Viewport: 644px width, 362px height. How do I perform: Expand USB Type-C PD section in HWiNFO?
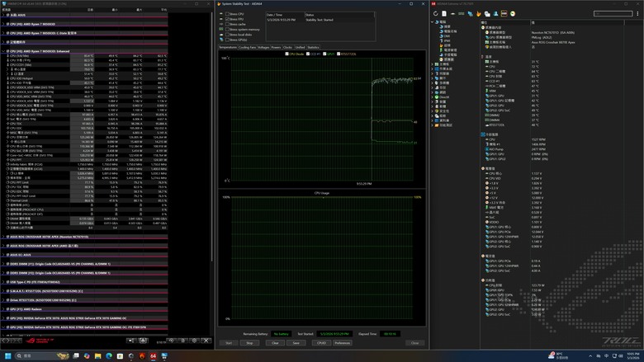[x=3, y=282]
